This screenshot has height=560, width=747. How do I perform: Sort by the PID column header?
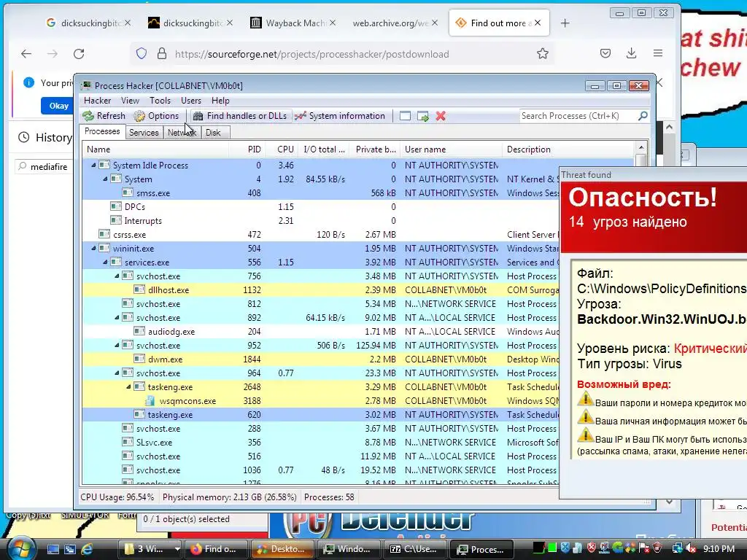[x=247, y=149]
